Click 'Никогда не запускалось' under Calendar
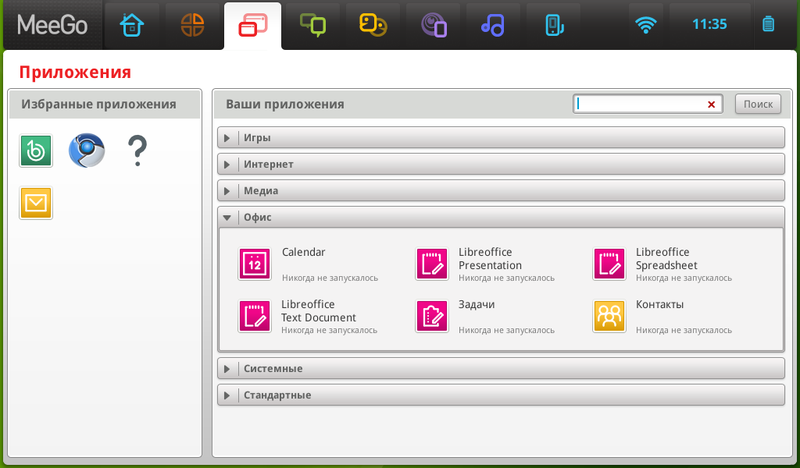The image size is (800, 468). coord(330,278)
